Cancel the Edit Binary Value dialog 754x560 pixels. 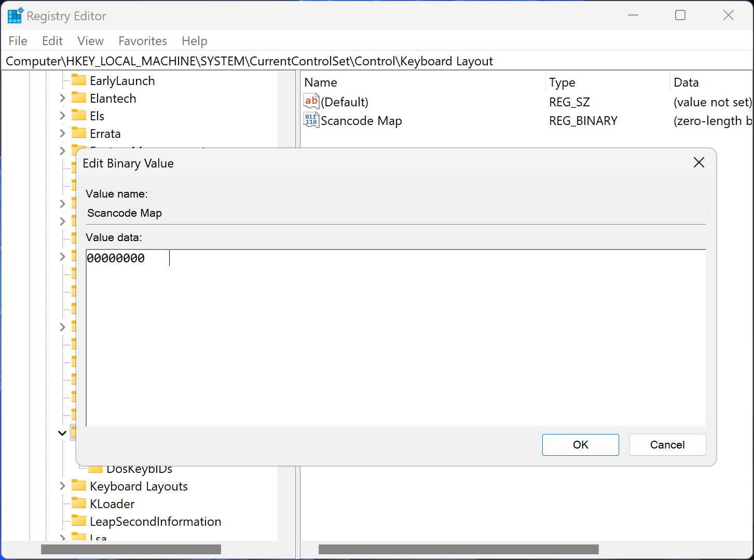(x=667, y=445)
